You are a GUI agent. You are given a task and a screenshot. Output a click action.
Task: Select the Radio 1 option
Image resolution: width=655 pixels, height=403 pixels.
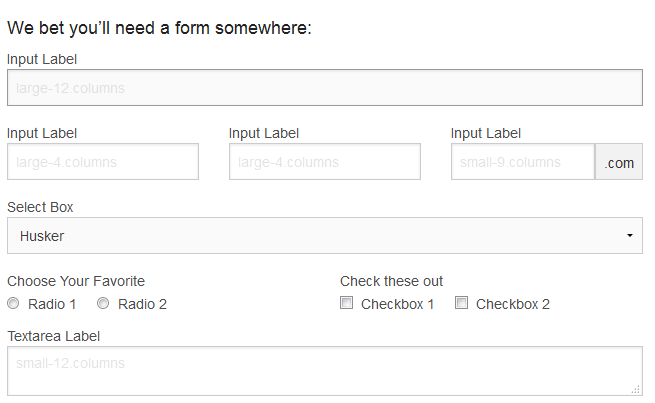pyautogui.click(x=14, y=304)
